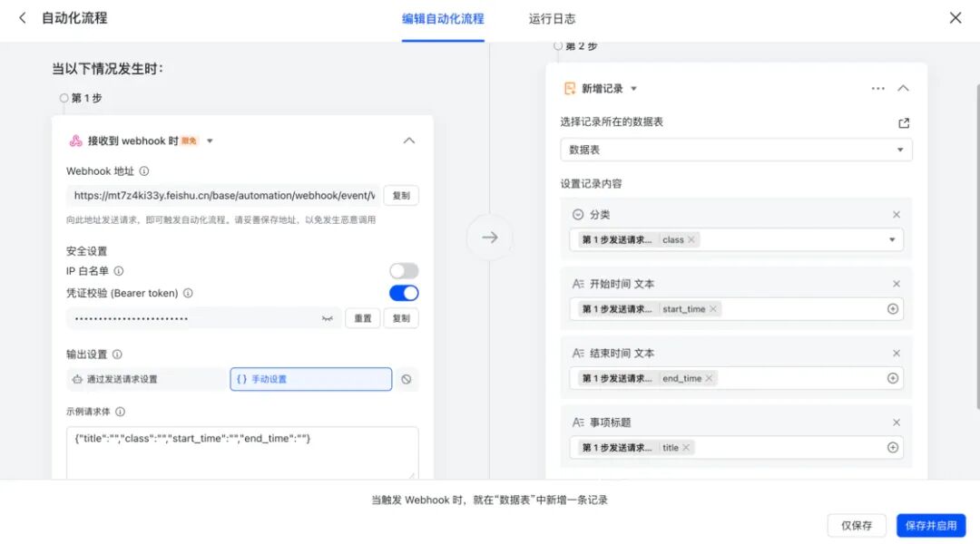The height and width of the screenshot is (544, 980).
Task: Click the 结束时间 文本 field type icon
Action: [578, 354]
